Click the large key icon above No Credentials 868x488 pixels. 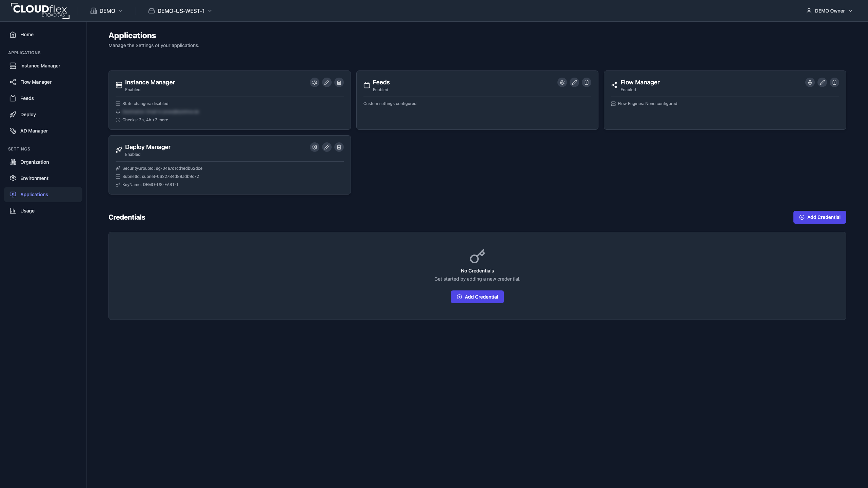[x=477, y=256]
